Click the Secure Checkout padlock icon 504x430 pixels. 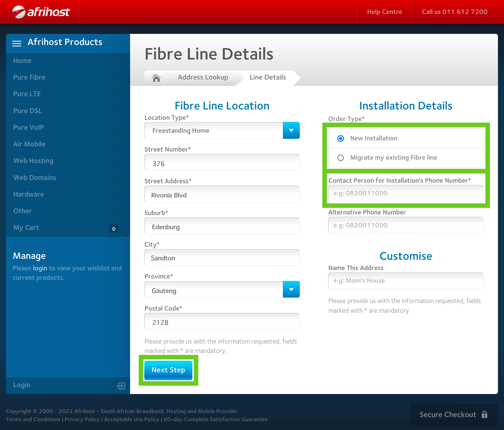tap(484, 415)
